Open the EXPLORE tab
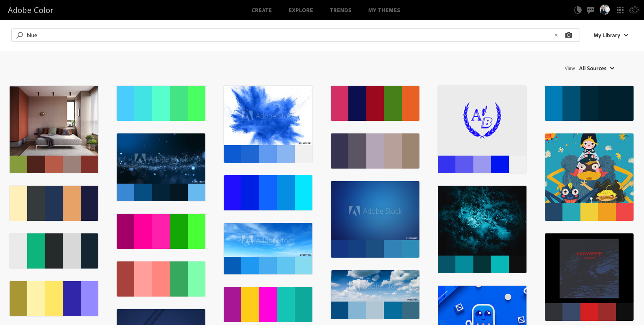 [301, 10]
